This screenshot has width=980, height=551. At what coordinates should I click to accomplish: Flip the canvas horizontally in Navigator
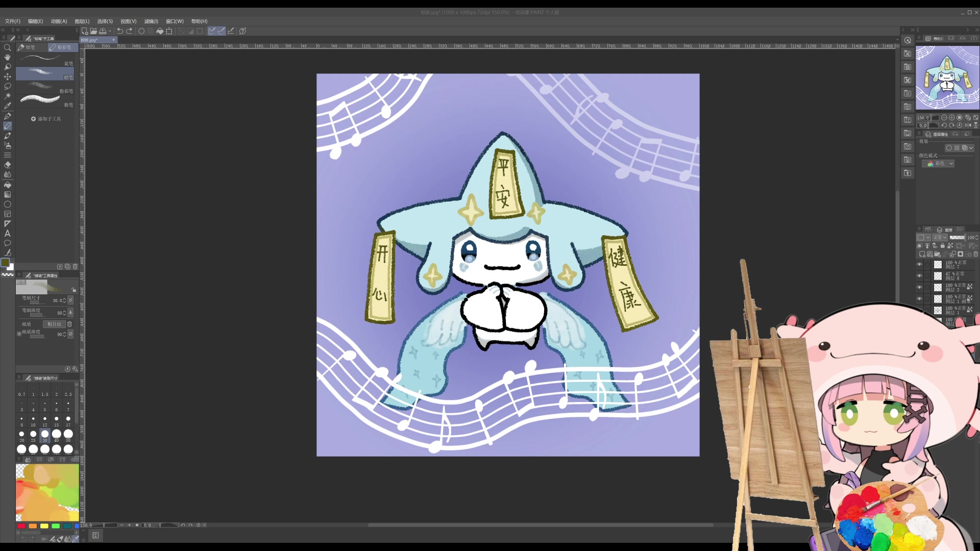(x=968, y=126)
